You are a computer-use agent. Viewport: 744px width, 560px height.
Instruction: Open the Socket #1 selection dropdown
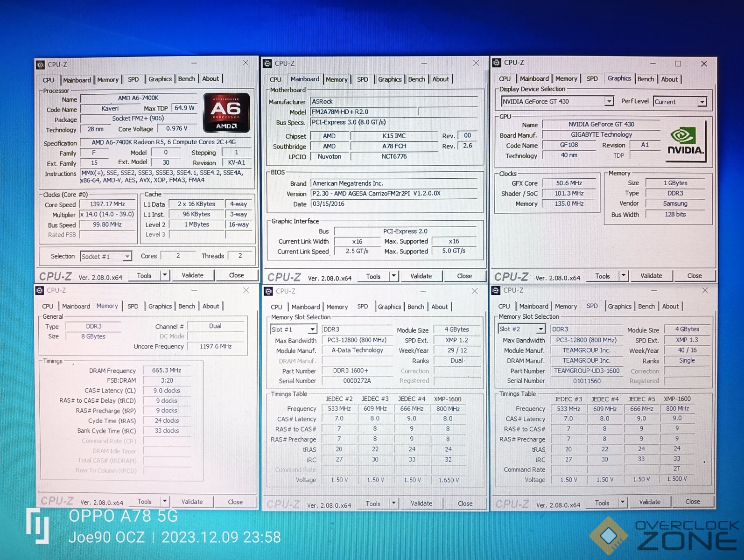(127, 256)
